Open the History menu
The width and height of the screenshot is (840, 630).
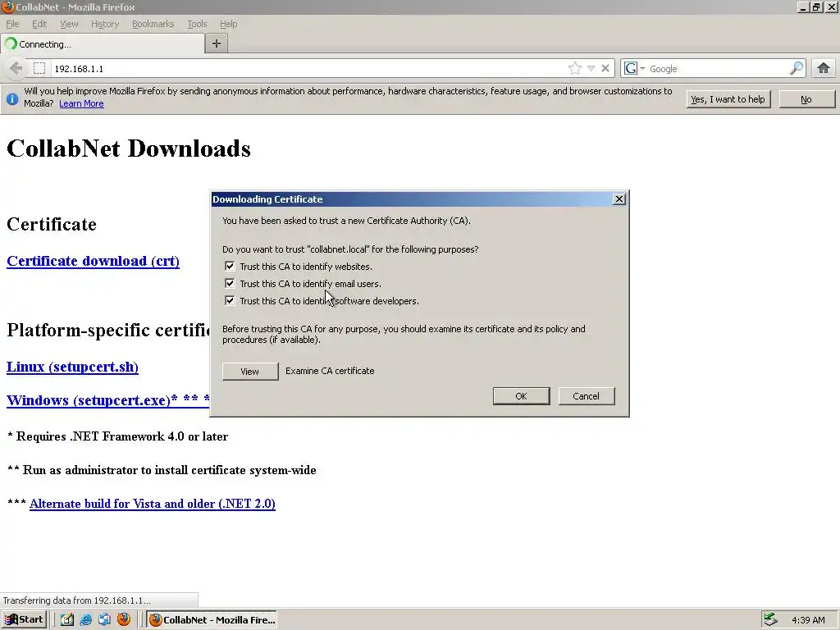105,24
